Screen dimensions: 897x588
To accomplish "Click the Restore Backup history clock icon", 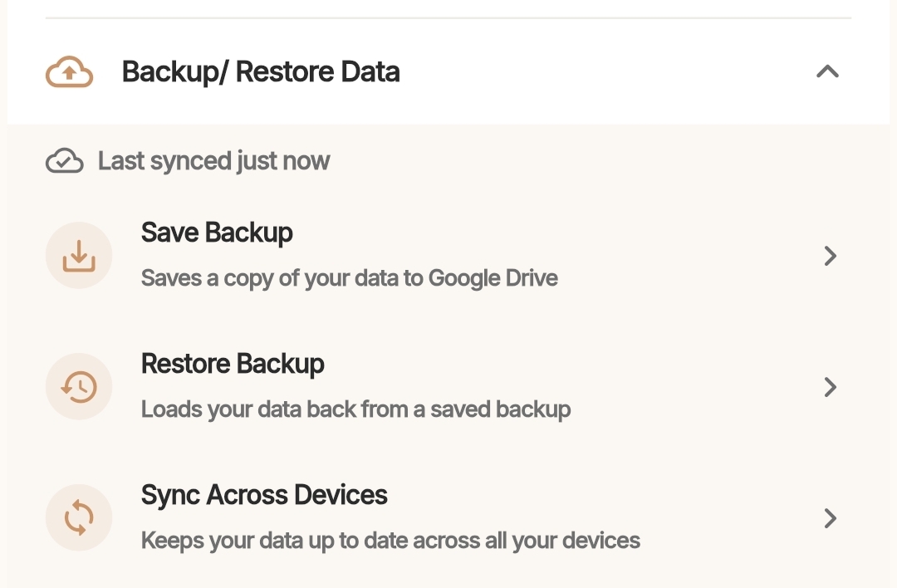I will click(x=79, y=387).
